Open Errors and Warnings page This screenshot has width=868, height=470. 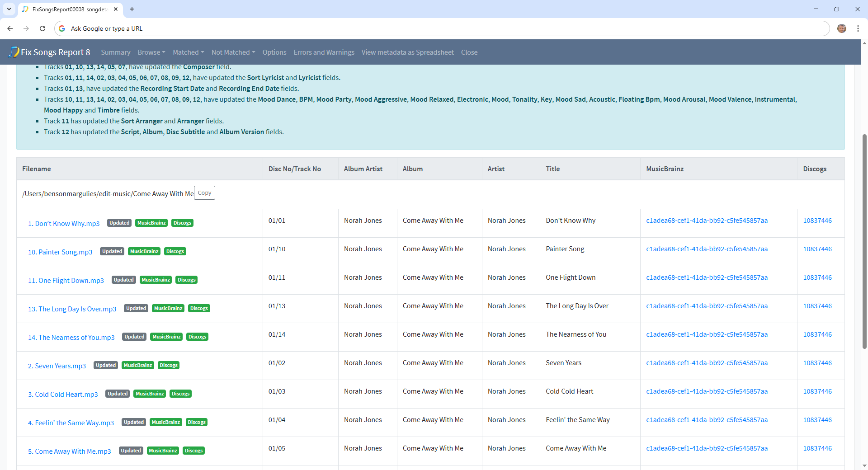click(324, 52)
